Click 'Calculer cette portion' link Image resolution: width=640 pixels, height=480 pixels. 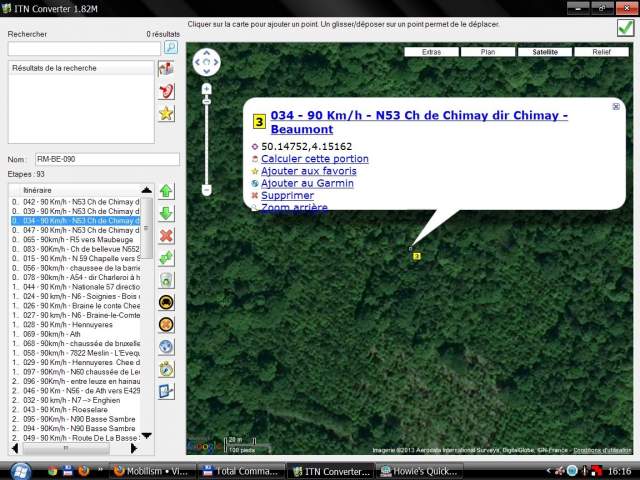(x=314, y=159)
